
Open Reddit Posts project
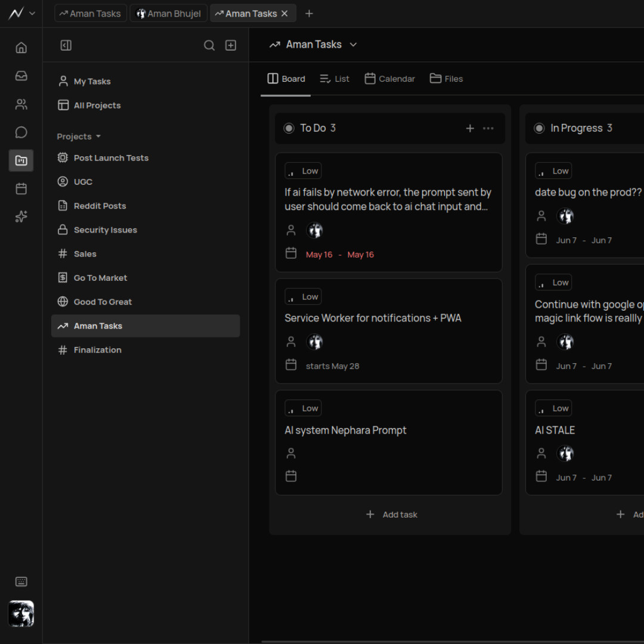[x=145, y=206]
